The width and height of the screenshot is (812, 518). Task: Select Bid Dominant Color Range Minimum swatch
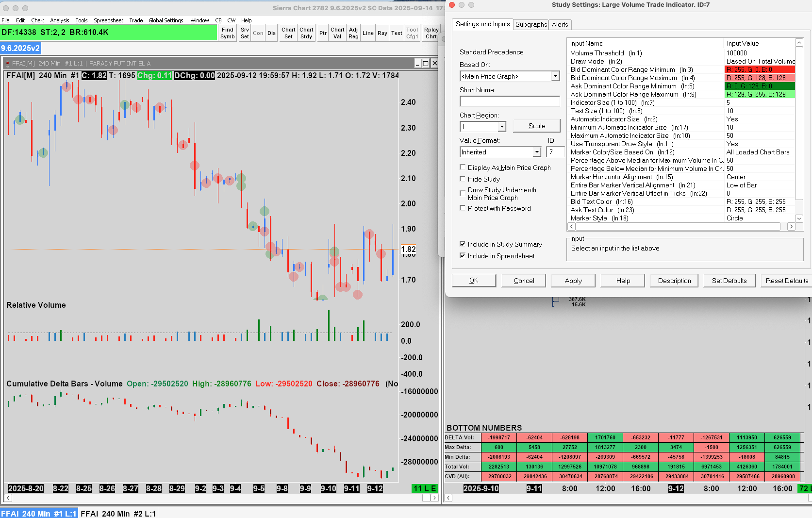tap(760, 69)
